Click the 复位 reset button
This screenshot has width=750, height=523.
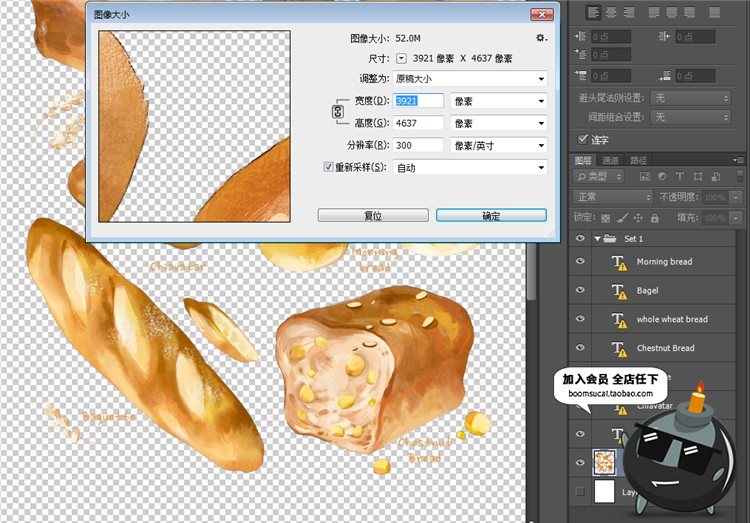pyautogui.click(x=373, y=215)
